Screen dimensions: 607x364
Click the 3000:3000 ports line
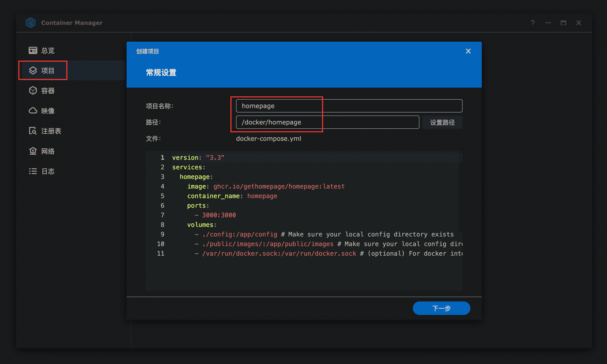(219, 215)
